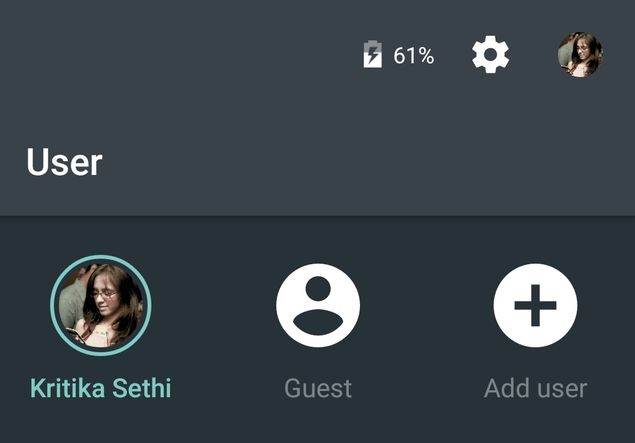The width and height of the screenshot is (635, 443).
Task: Collapse user switcher via top-right avatar
Action: click(x=580, y=55)
